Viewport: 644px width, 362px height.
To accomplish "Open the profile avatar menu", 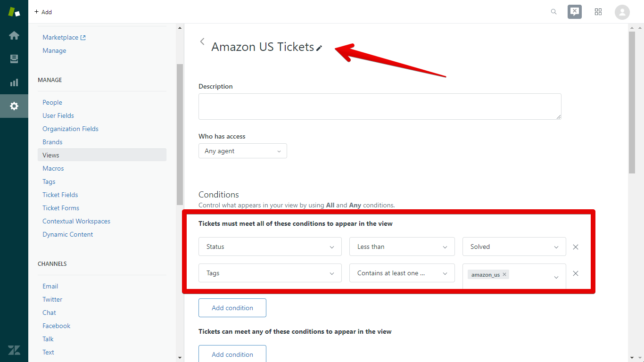I will [x=622, y=11].
